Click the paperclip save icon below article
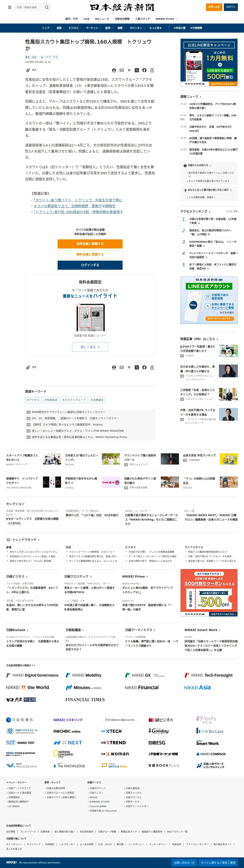This screenshot has height=868, width=244. pos(28,367)
